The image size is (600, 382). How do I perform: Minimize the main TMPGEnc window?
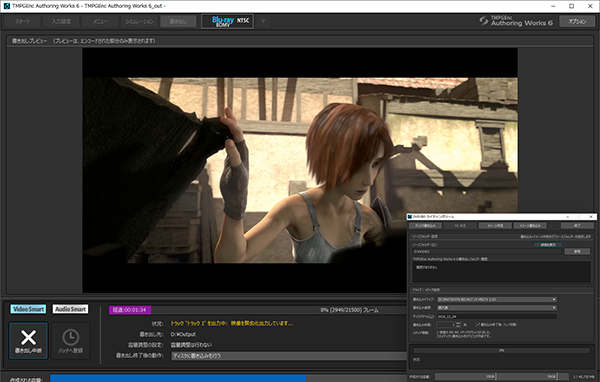tap(553, 6)
